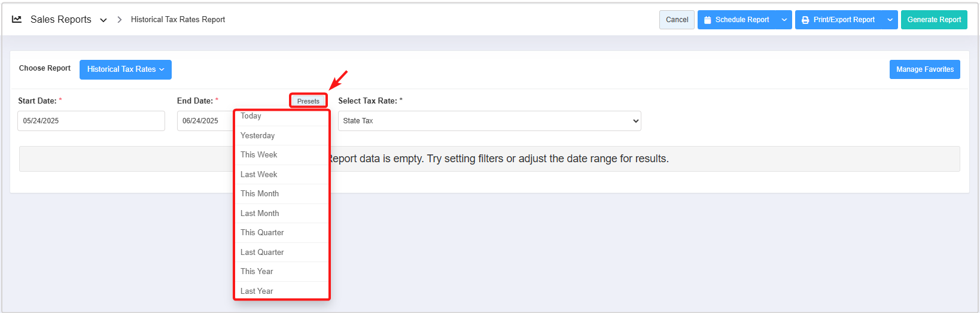The width and height of the screenshot is (980, 313).
Task: Open the Print/Export Report dropdown arrow
Action: click(890, 20)
